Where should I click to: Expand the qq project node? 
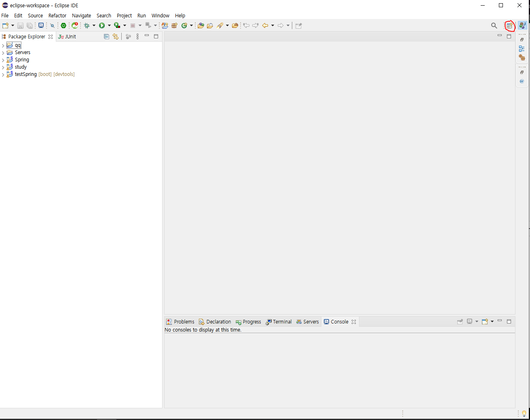click(x=3, y=46)
